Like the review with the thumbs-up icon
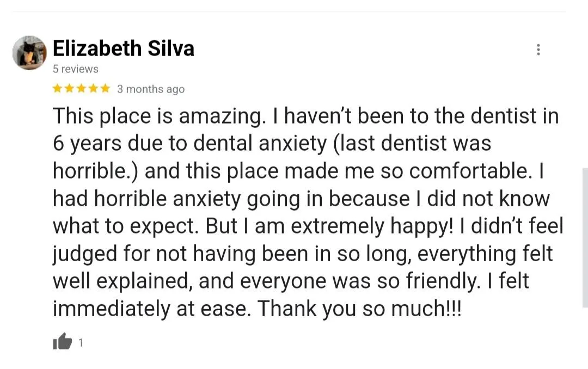The width and height of the screenshot is (588, 369). pyautogui.click(x=62, y=342)
